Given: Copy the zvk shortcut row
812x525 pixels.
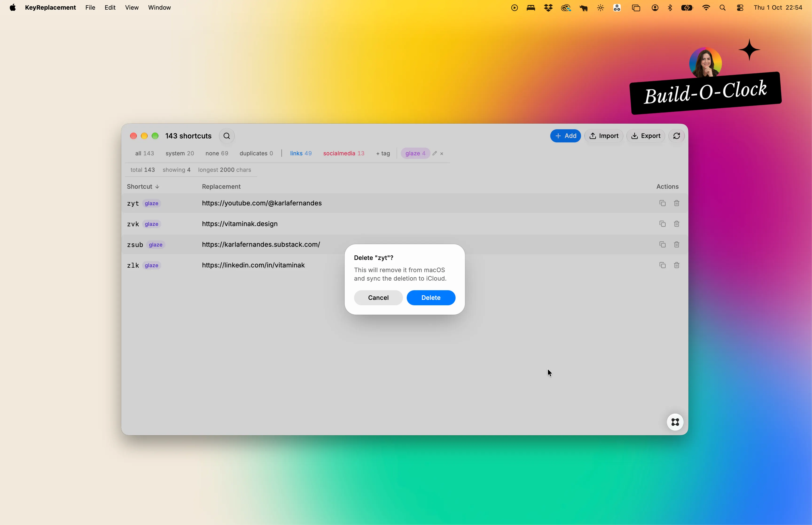Looking at the screenshot, I should pos(662,224).
